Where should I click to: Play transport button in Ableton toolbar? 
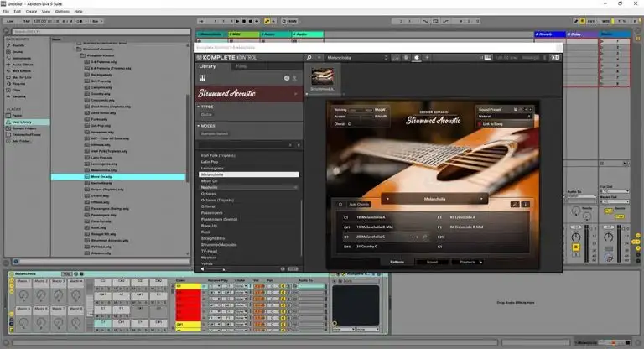[x=237, y=21]
